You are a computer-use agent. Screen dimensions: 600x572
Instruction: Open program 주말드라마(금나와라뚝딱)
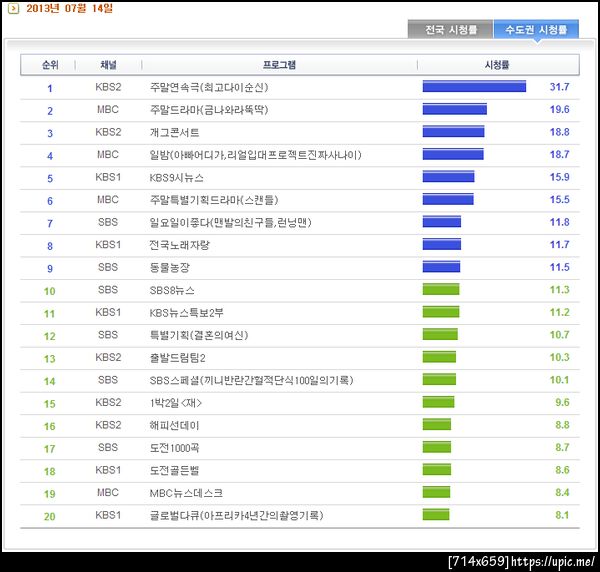[209, 110]
